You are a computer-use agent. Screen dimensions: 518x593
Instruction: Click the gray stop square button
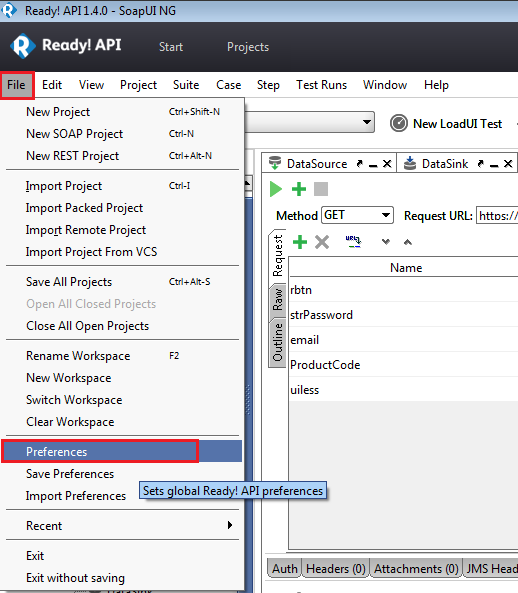[x=321, y=189]
